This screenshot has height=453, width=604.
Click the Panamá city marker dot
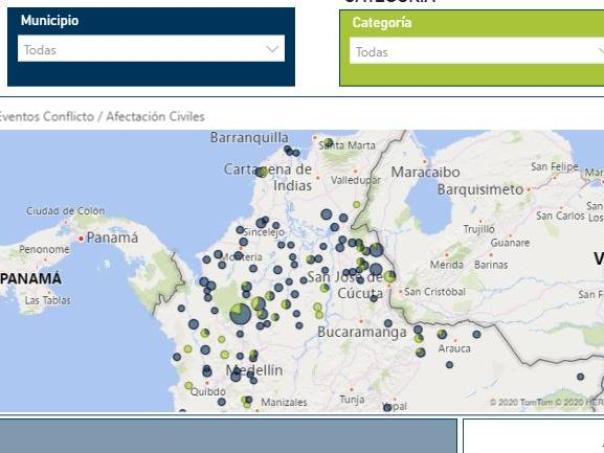pos(83,238)
